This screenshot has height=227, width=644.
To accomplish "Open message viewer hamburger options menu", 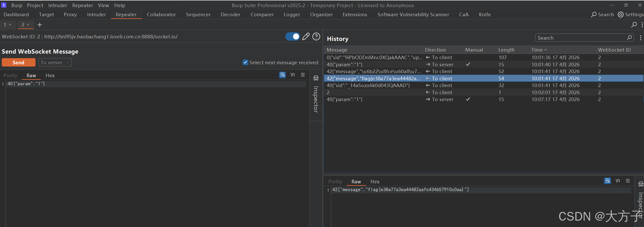I will coord(628,181).
